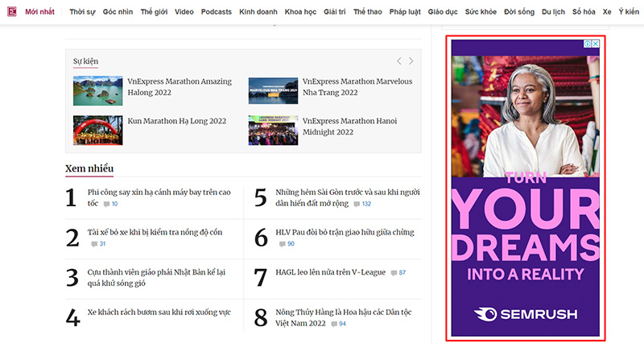Open comments icon showing 94

[x=334, y=325]
